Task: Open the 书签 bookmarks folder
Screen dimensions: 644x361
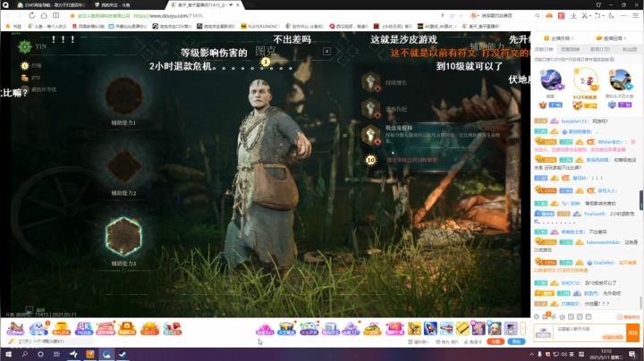Action: point(13,26)
